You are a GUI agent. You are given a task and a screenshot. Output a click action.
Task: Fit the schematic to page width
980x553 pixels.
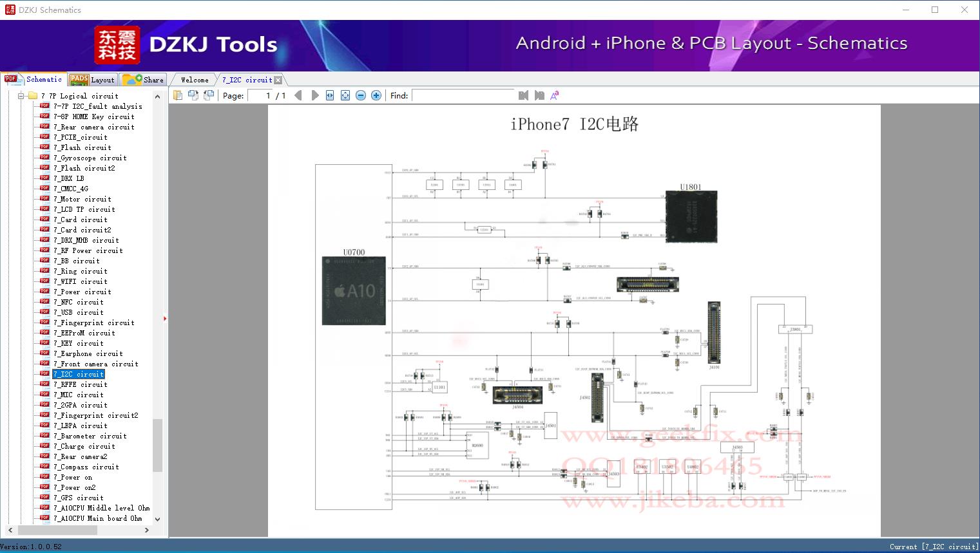tap(329, 95)
